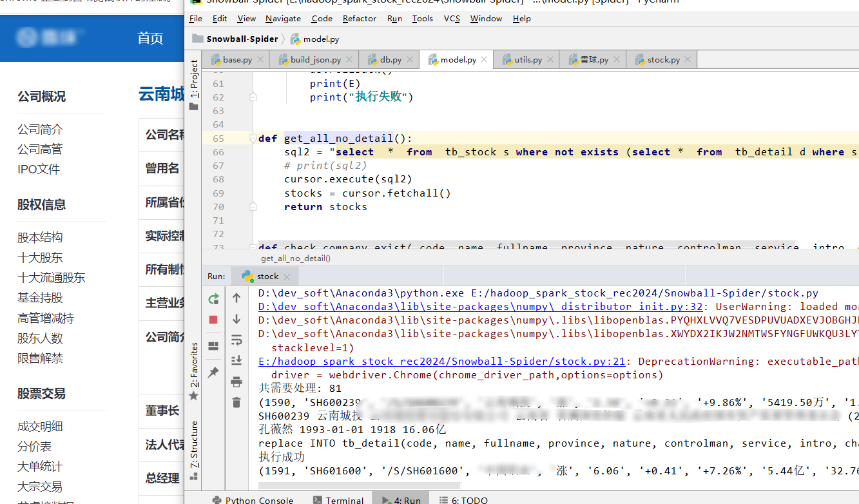Screen dimensions: 859x504
Task: Open the Window menu
Action: coord(486,19)
